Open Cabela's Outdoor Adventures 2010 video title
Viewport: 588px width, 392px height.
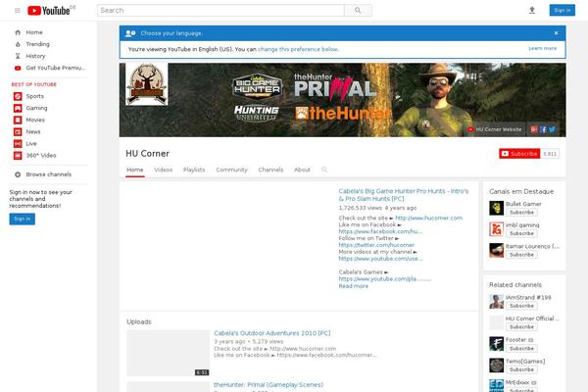pyautogui.click(x=272, y=333)
